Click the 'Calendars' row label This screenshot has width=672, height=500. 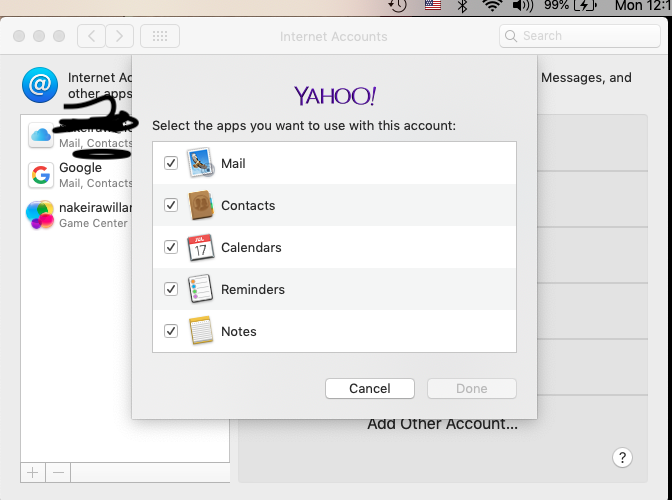coord(251,248)
